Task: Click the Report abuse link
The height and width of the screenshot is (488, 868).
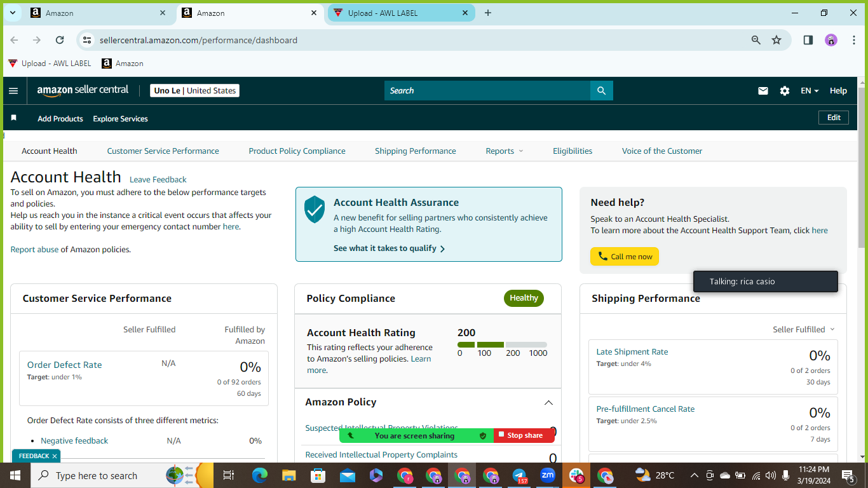Action: 34,250
